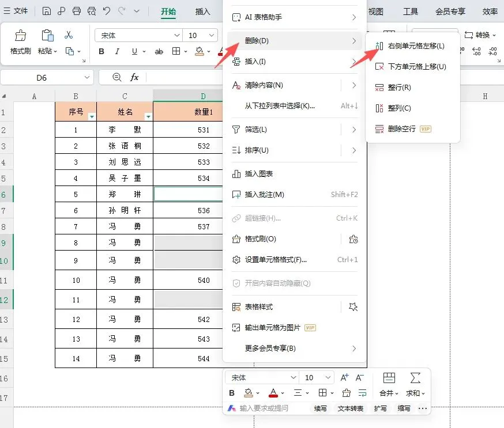Click the undo arrow icon
The width and height of the screenshot is (504, 428).
pos(107,12)
